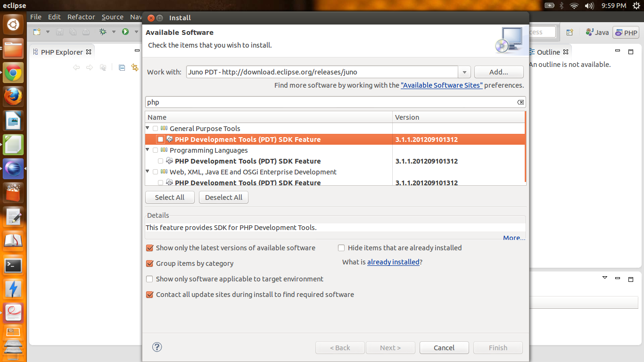Open Ubuntu Dash from the launcher
This screenshot has height=362, width=644.
tap(13, 24)
